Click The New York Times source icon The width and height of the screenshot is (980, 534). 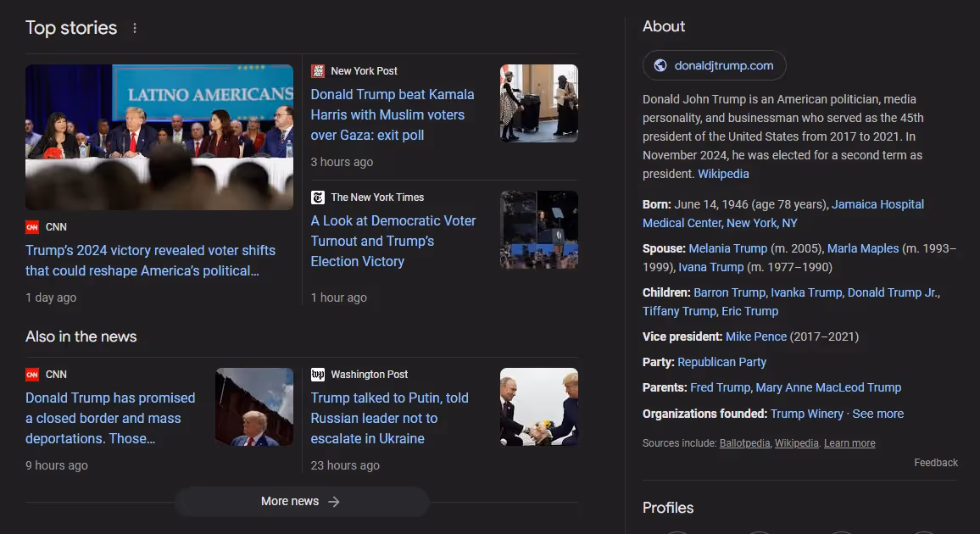point(318,197)
